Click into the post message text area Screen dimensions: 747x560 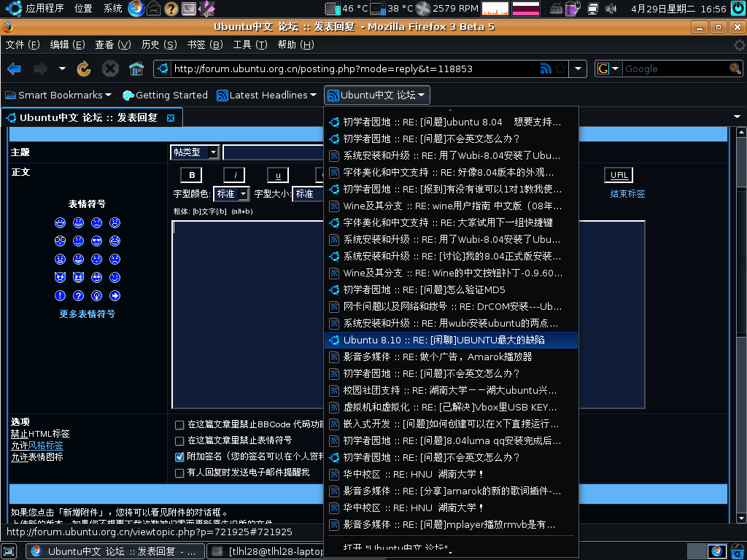coord(247,314)
